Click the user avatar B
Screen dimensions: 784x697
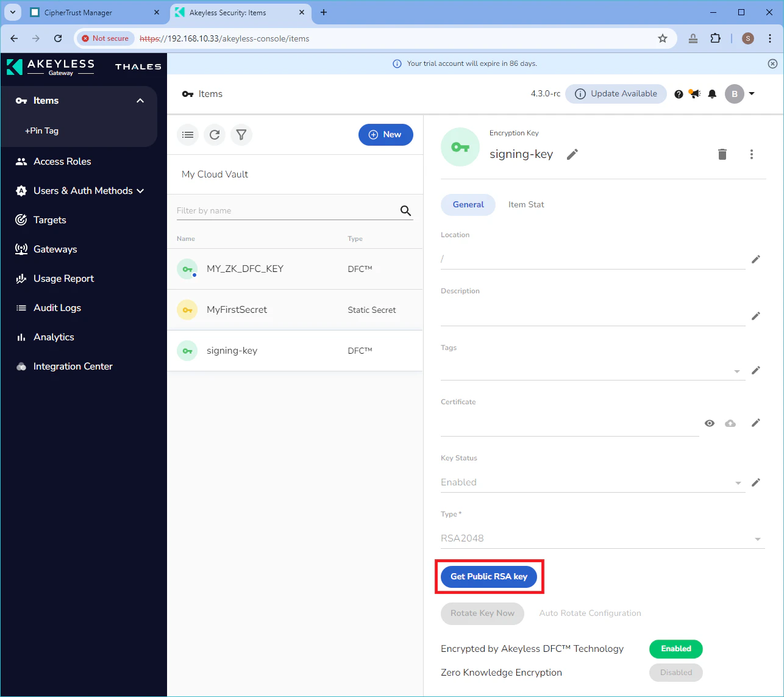(735, 94)
